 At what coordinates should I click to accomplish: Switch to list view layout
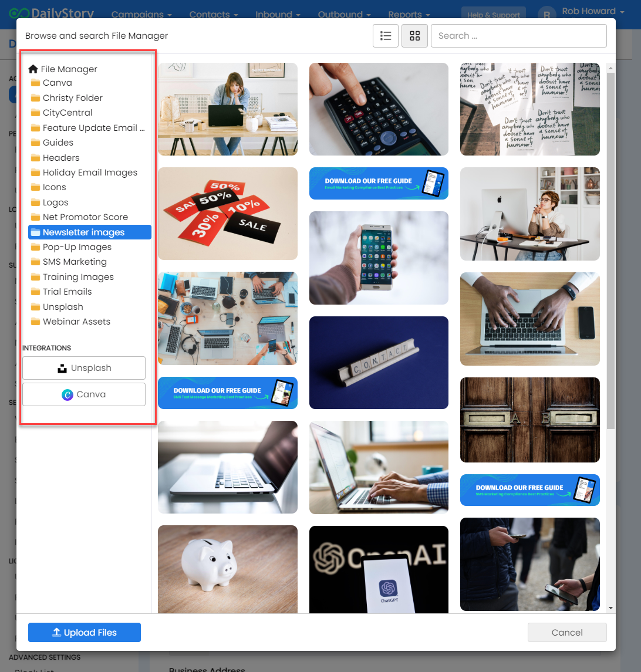click(386, 36)
